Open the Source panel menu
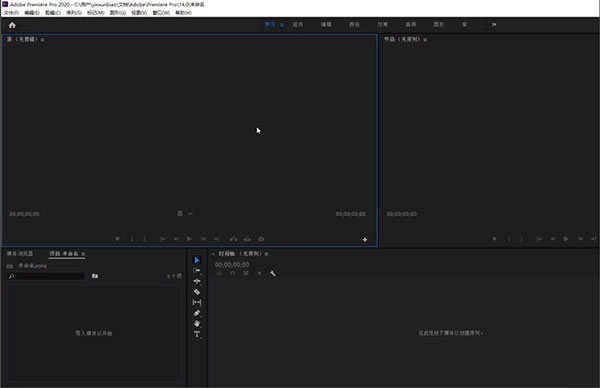Screen dimensions: 600x388 [x=42, y=40]
